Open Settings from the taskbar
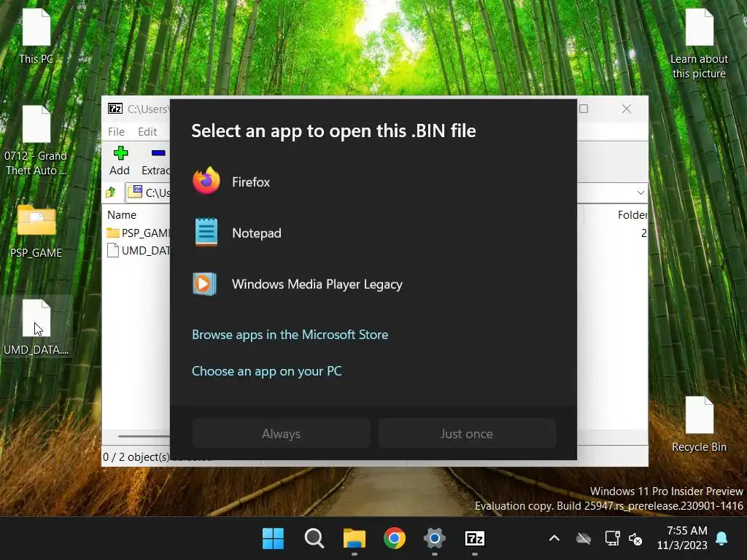 [435, 539]
